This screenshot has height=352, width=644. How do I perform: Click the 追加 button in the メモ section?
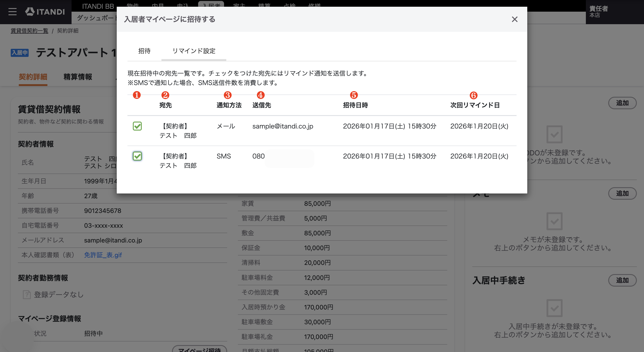(622, 193)
